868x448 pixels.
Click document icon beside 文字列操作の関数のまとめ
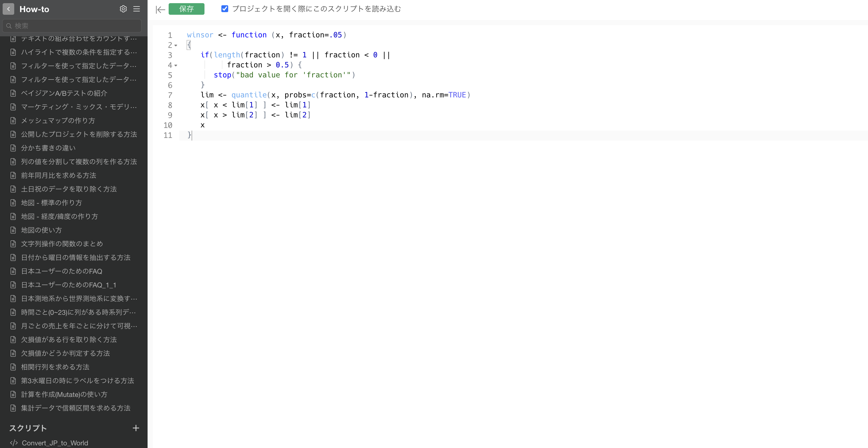(13, 244)
